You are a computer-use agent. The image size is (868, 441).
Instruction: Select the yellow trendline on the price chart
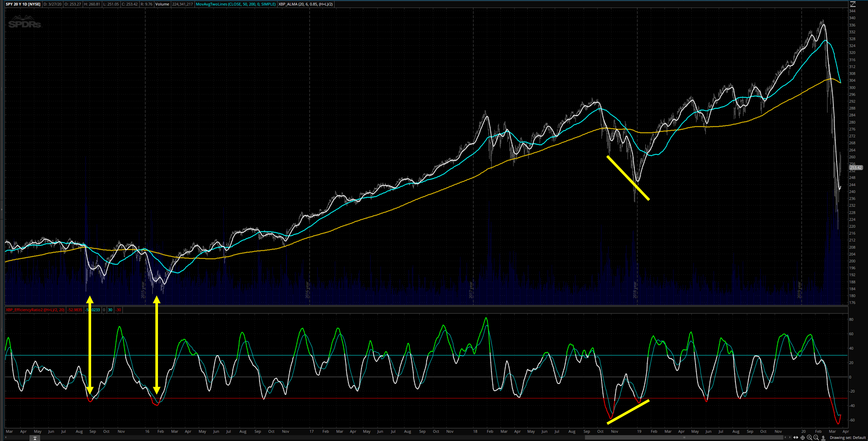coord(628,178)
